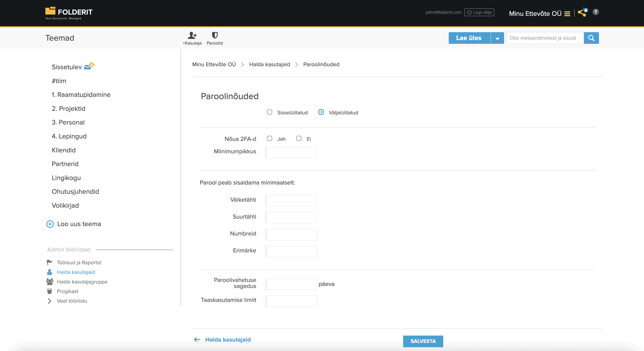Click the Paroolivahetuse sagedus input field
Image resolution: width=644 pixels, height=351 pixels.
(291, 284)
